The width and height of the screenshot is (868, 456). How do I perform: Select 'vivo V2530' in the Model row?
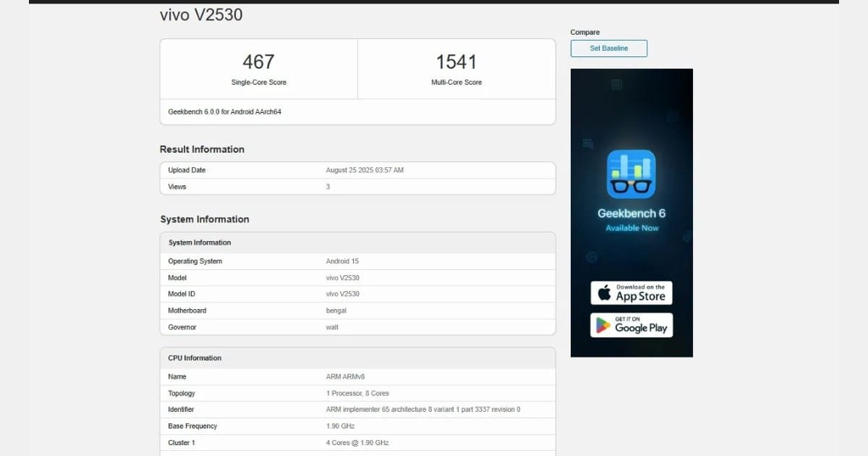click(x=343, y=278)
